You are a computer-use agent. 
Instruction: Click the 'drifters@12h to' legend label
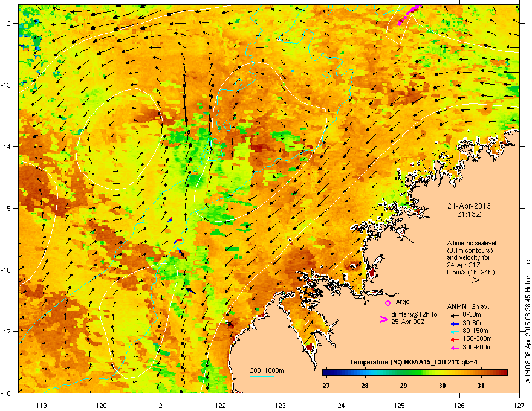414,315
